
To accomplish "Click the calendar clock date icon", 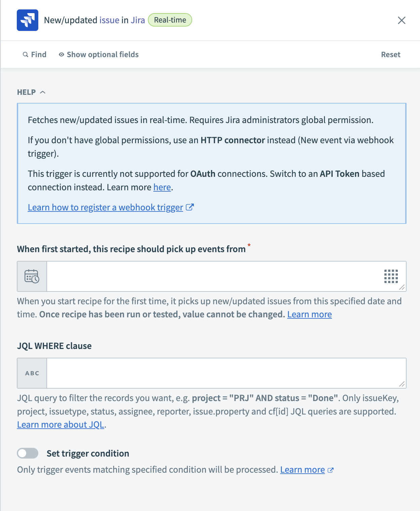I will point(32,276).
